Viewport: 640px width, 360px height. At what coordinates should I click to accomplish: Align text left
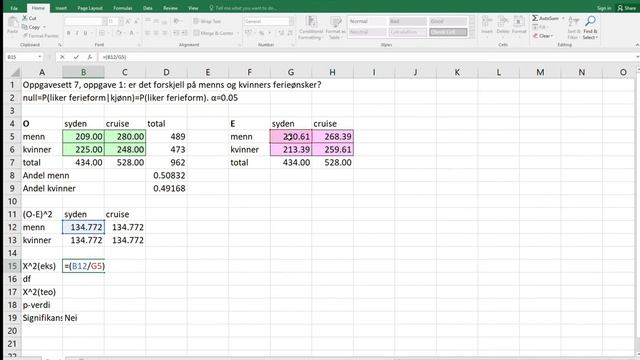tap(148, 33)
